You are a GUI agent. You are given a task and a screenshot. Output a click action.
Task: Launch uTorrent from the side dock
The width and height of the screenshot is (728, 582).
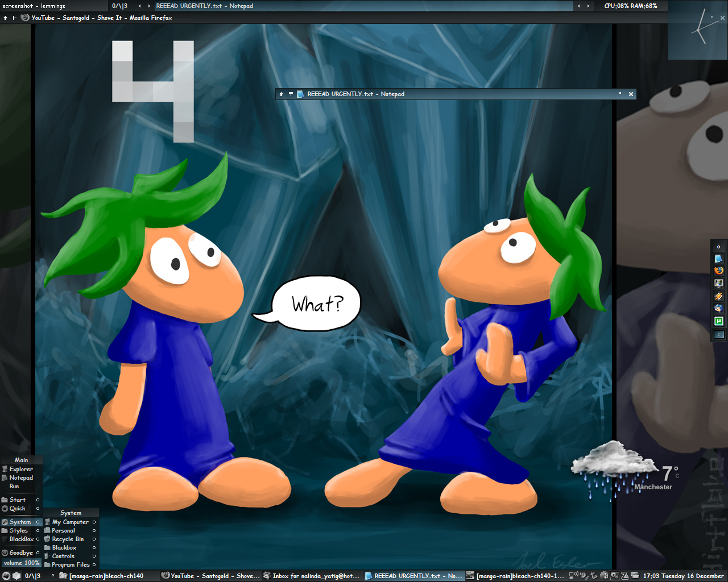719,321
